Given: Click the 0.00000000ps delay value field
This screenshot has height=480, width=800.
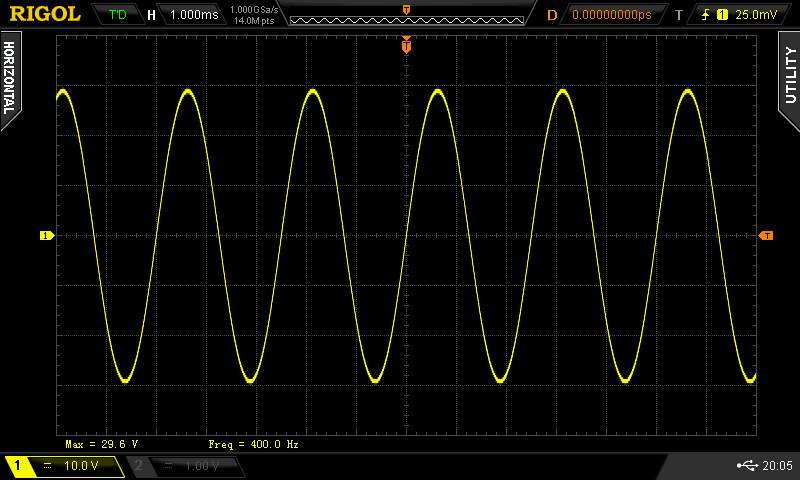Looking at the screenshot, I should coord(611,15).
